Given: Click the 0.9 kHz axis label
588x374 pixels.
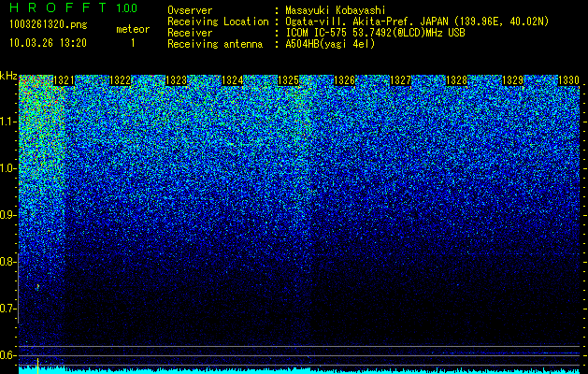Looking at the screenshot, I should click(x=7, y=215).
